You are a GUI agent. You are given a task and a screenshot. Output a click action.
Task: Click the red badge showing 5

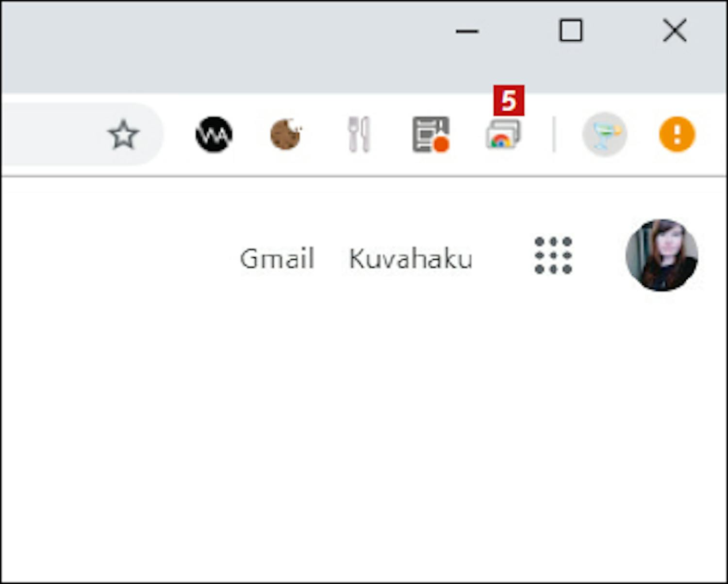(509, 101)
